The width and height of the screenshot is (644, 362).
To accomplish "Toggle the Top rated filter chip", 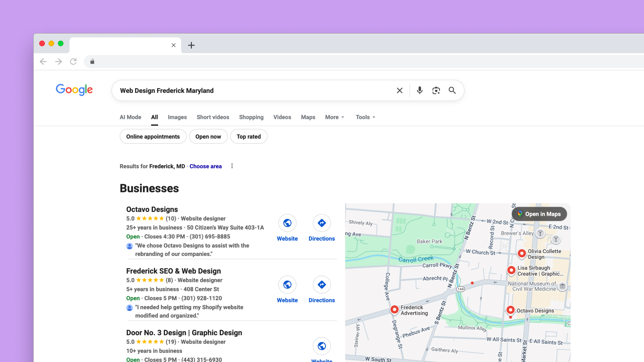I will point(249,136).
